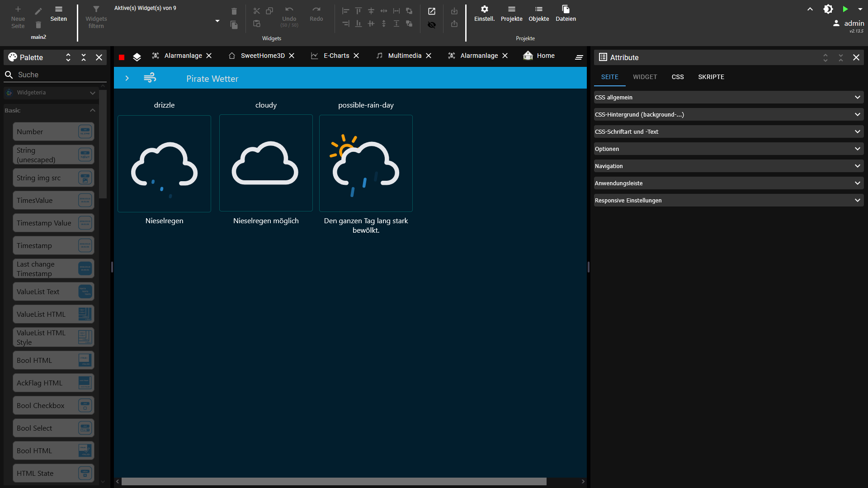Click the Seiten button
The height and width of the screenshot is (488, 868).
58,14
